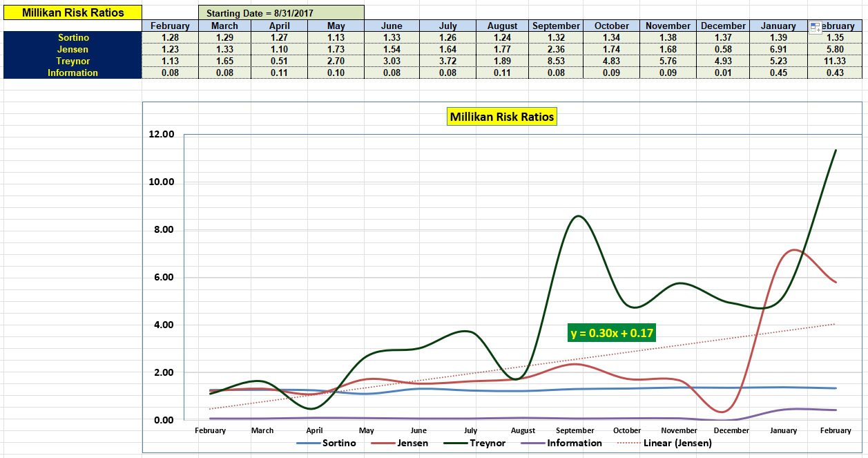Image resolution: width=868 pixels, height=458 pixels.
Task: Select the October column header in table
Action: click(x=612, y=26)
